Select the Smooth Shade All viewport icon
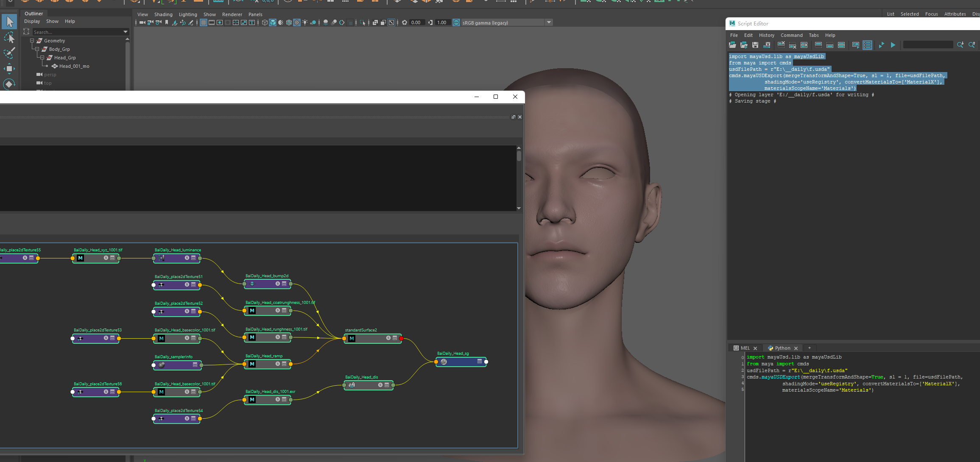980x462 pixels. click(273, 22)
